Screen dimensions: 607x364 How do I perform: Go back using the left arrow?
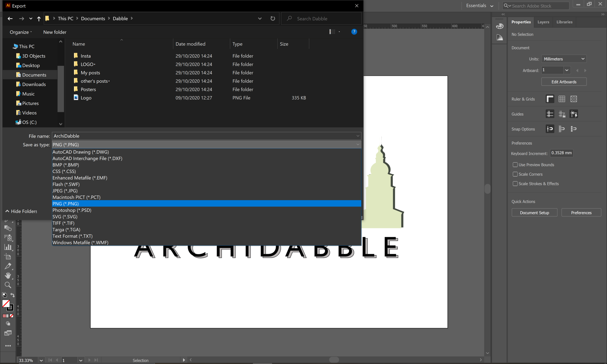tap(10, 19)
